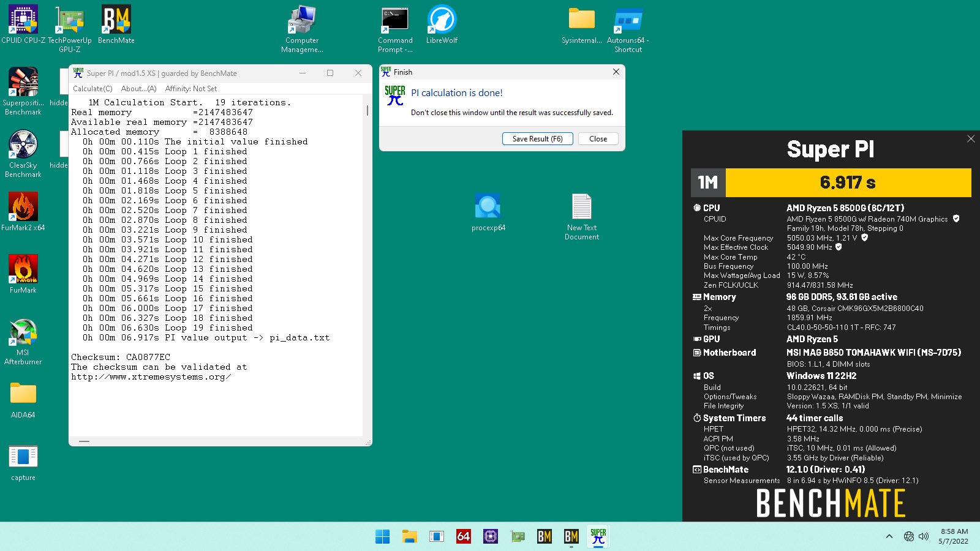Open volume control tray icon
This screenshot has height=551, width=980.
(924, 536)
